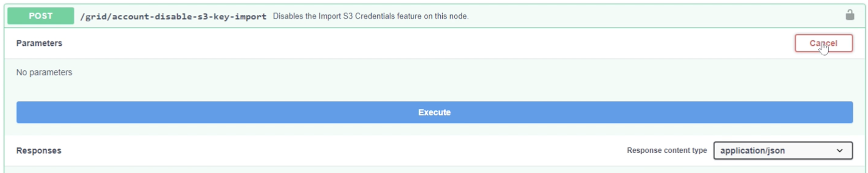Open the Response content type dropdown
Image resolution: width=868 pixels, height=173 pixels.
tap(782, 150)
